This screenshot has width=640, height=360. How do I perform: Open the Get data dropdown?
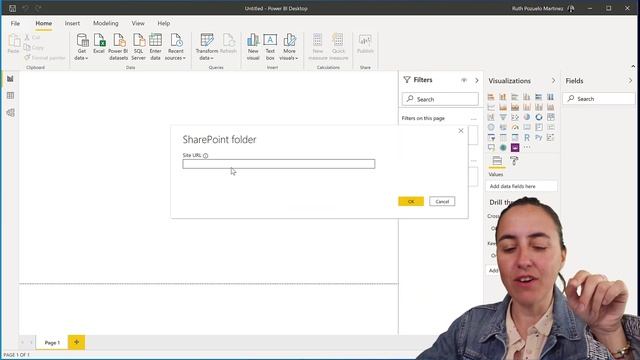82,47
